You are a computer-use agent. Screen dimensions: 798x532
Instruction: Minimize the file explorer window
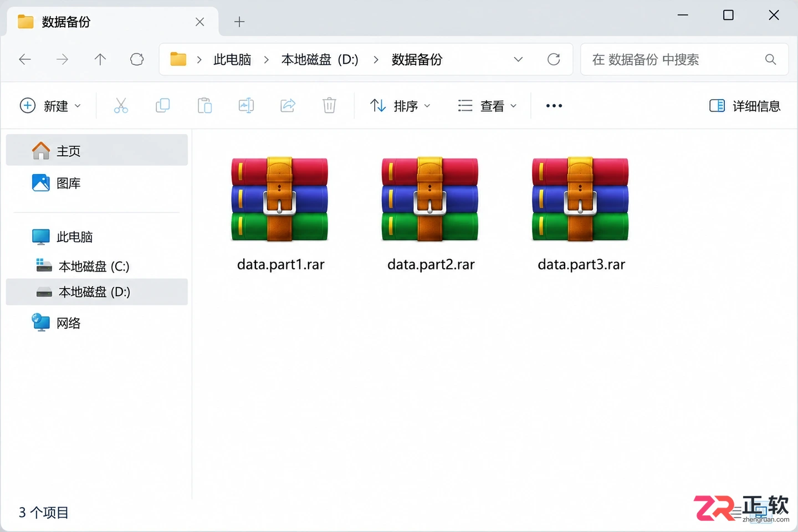point(683,15)
